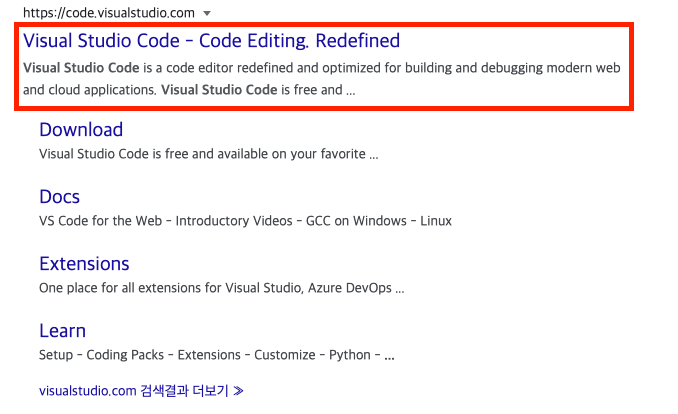Choose 'Customize' under the Learn heading
The image size is (678, 414).
(288, 355)
